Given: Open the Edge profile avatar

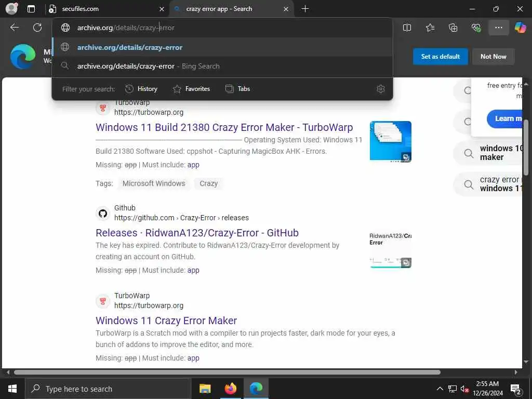Looking at the screenshot, I should [11, 9].
